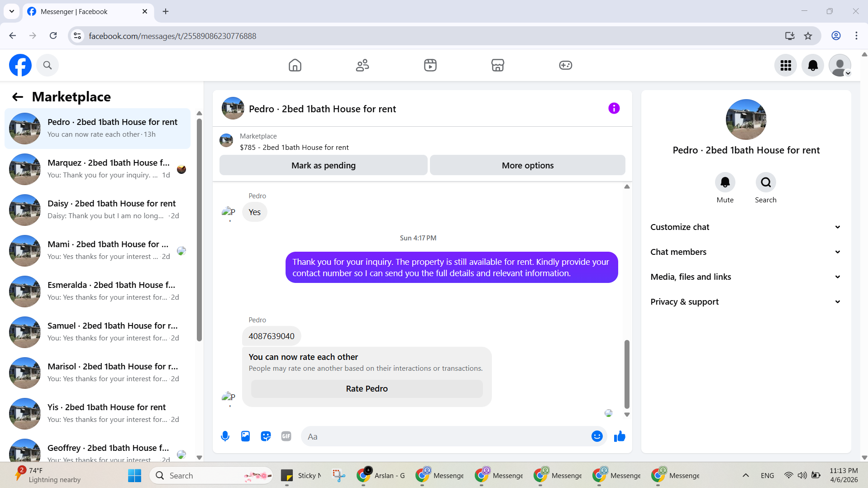Choose a GIF icon
The width and height of the screenshot is (868, 488).
[286, 436]
